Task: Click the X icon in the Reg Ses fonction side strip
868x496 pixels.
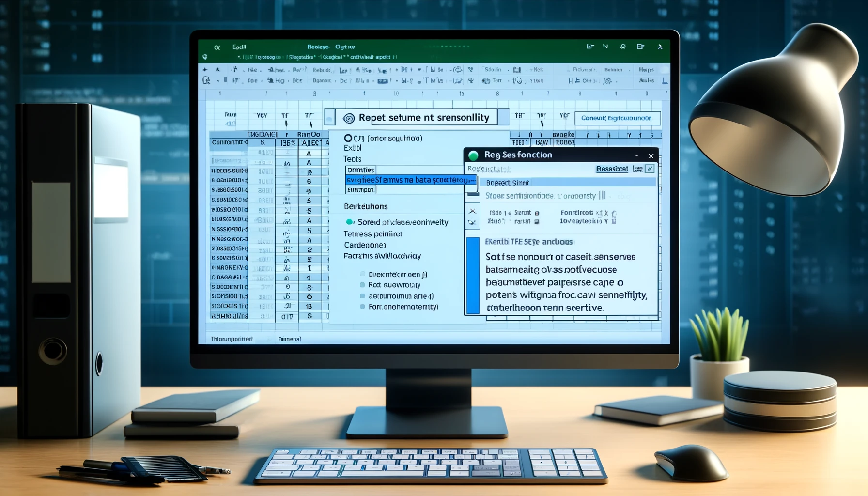Action: click(472, 211)
